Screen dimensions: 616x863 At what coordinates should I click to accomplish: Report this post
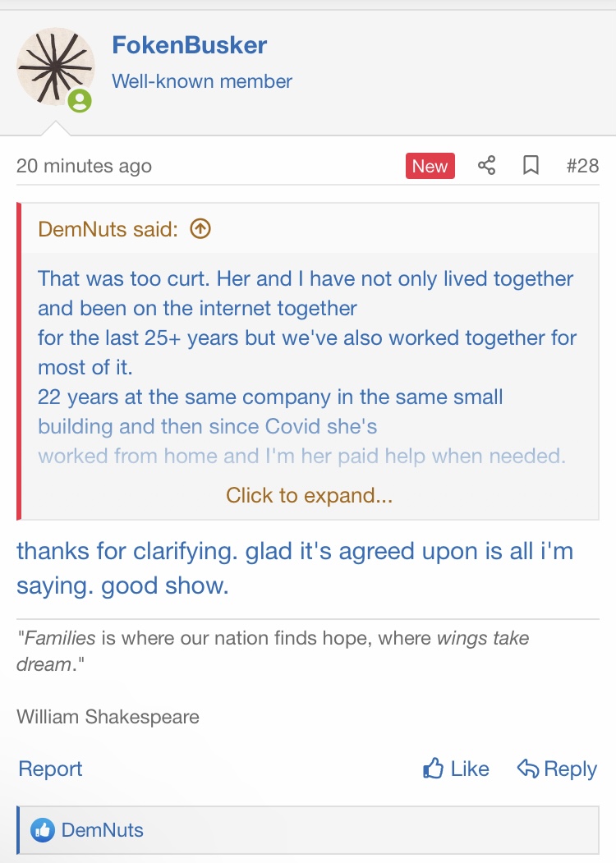point(50,769)
